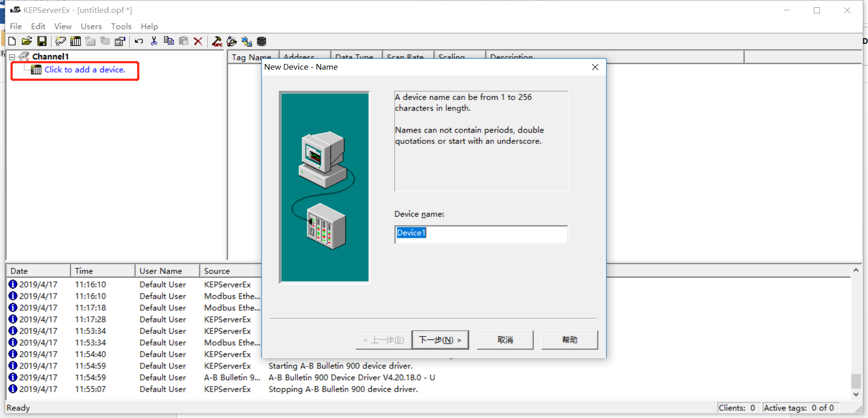Click the Open Project folder icon
Screen dimensions: 868x418
pyautogui.click(x=27, y=41)
